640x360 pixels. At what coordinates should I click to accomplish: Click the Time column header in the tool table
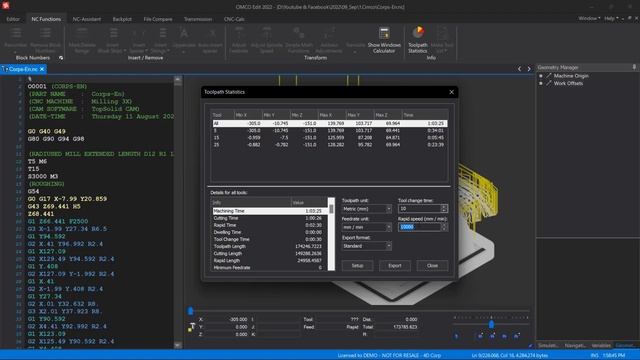coord(424,115)
